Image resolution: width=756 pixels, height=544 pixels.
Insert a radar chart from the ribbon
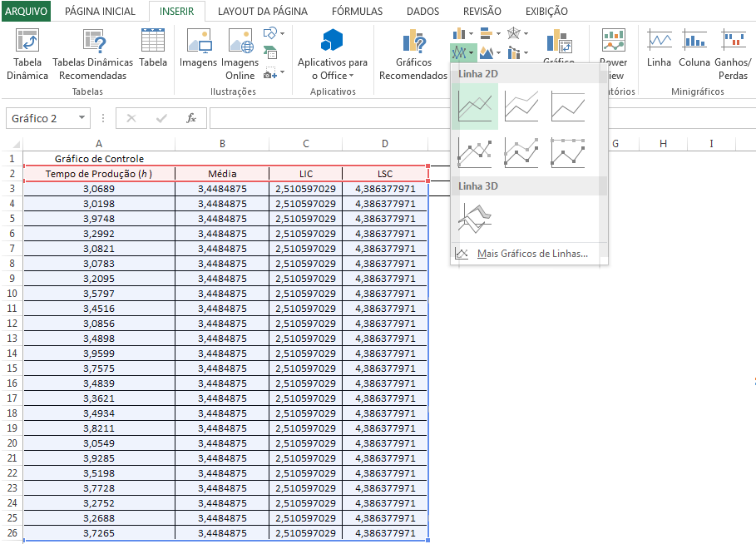point(516,33)
